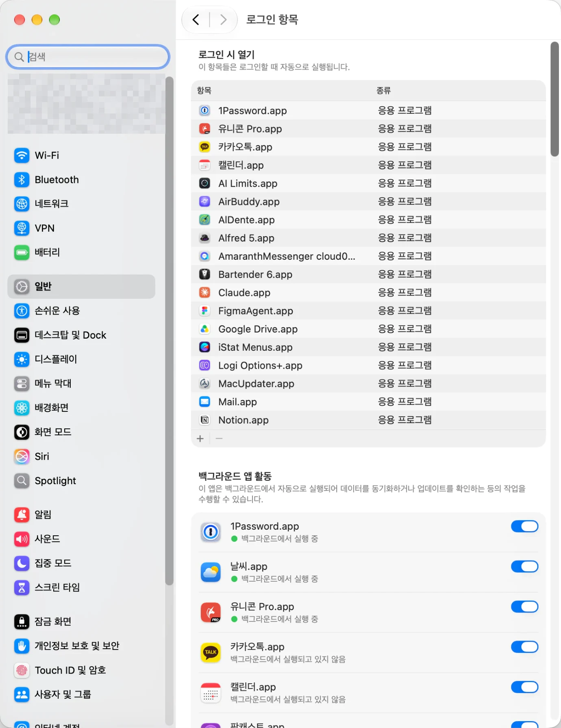Select MacUpdater.app login item

tap(368, 384)
